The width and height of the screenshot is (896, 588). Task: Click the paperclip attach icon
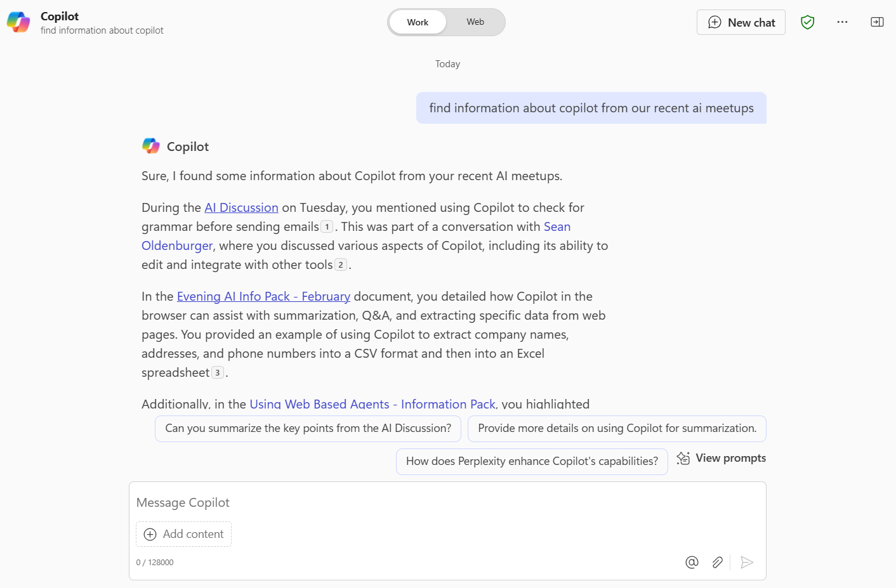(717, 562)
